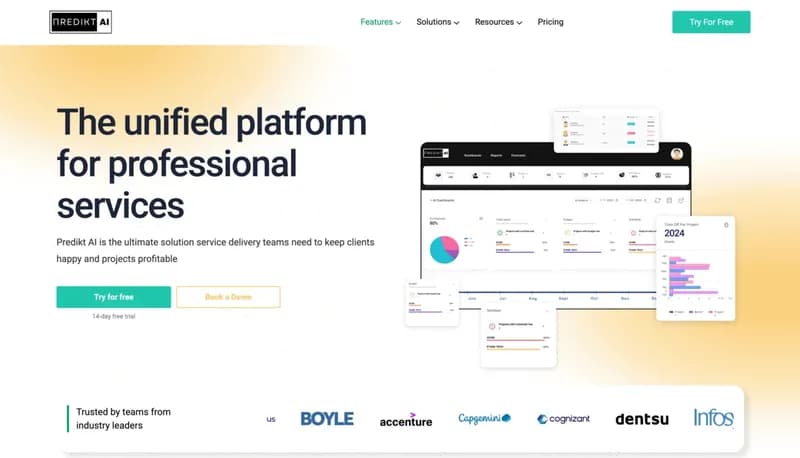Click the Trusted by teams from industry leaders text
Viewport: 800px width, 458px height.
pos(123,419)
